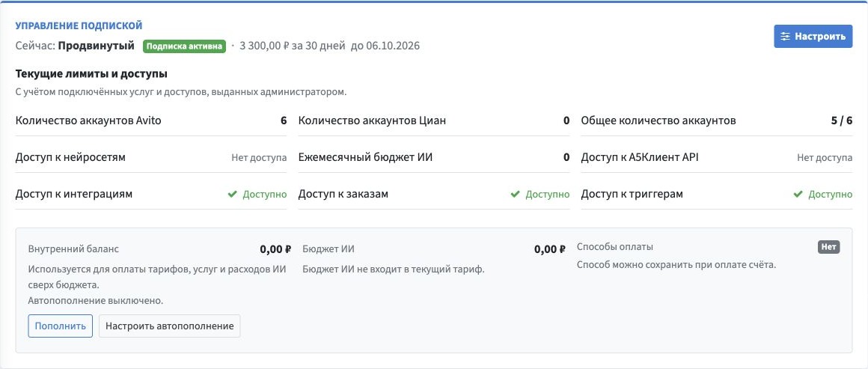This screenshot has width=868, height=369.
Task: Click the Количество аккаунтов Avito label
Action: pos(88,121)
